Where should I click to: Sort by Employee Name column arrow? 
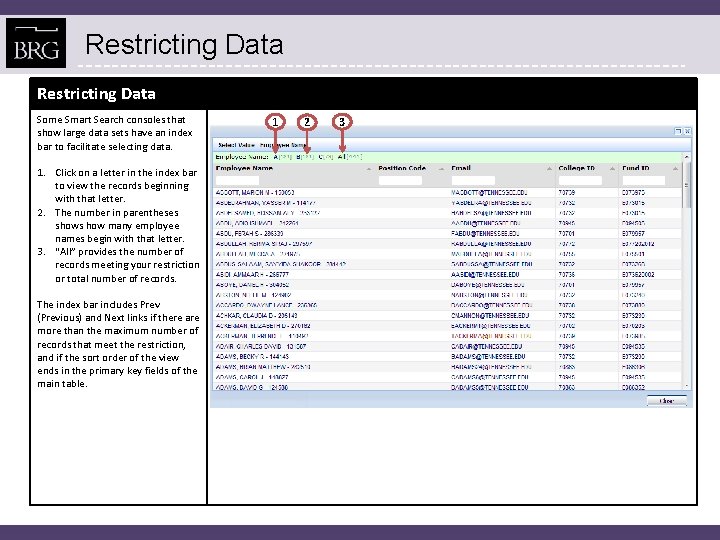tap(369, 169)
